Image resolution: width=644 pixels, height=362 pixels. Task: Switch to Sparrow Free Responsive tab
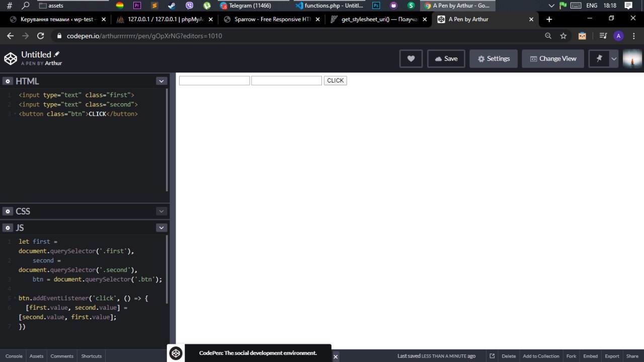point(272,20)
